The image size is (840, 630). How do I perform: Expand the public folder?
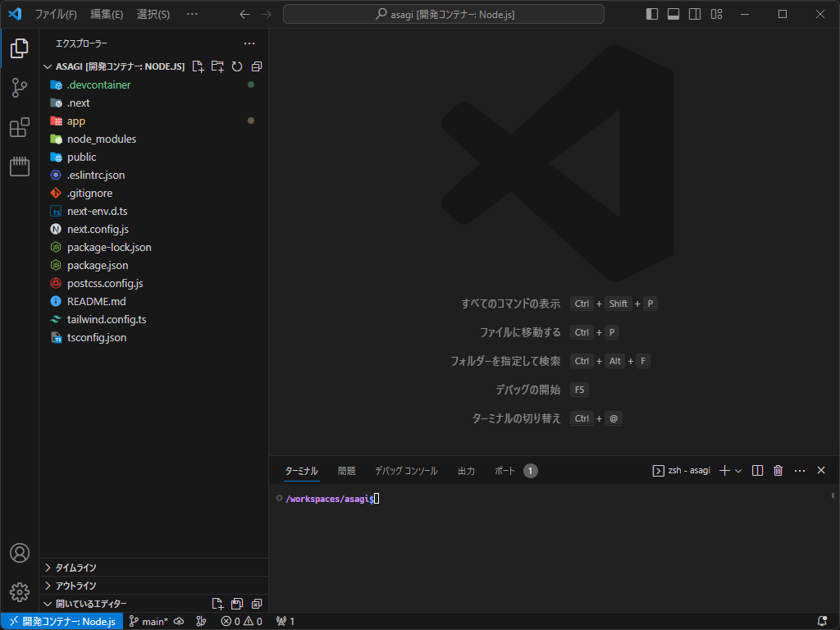coord(153,157)
